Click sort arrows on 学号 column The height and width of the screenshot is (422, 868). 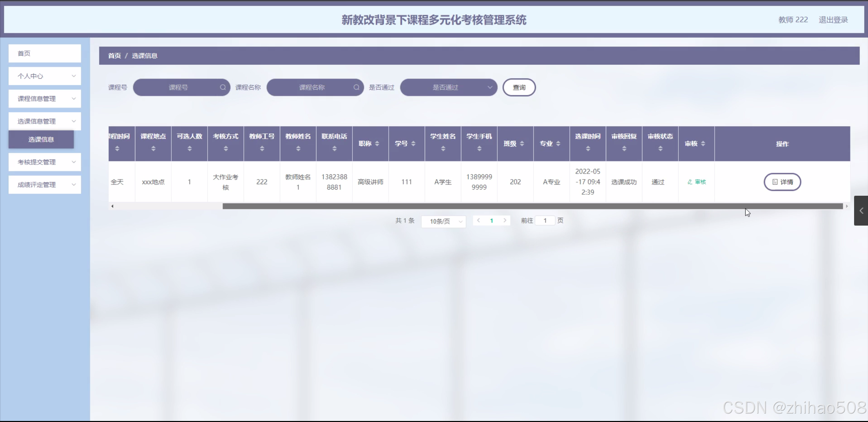coord(413,143)
